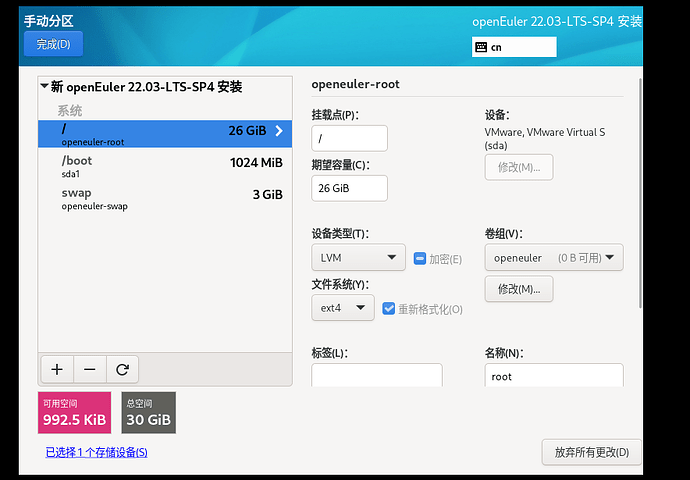Open the 文件系统 ext4 dropdown

342,308
